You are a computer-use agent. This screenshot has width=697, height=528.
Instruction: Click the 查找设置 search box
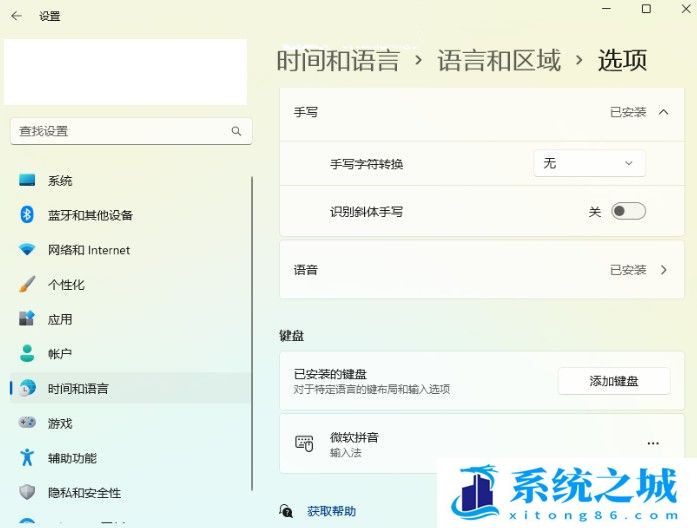click(120, 131)
